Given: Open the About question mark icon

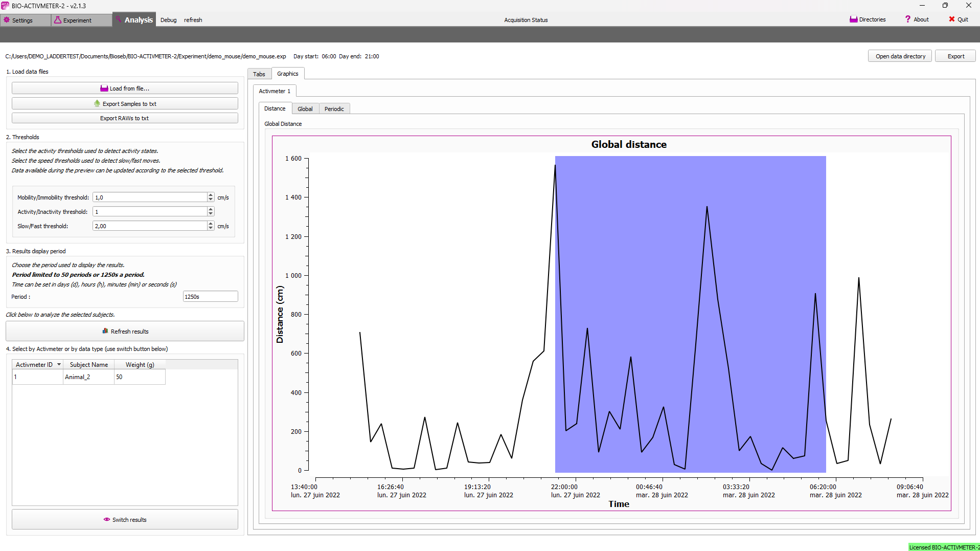Looking at the screenshot, I should 908,19.
